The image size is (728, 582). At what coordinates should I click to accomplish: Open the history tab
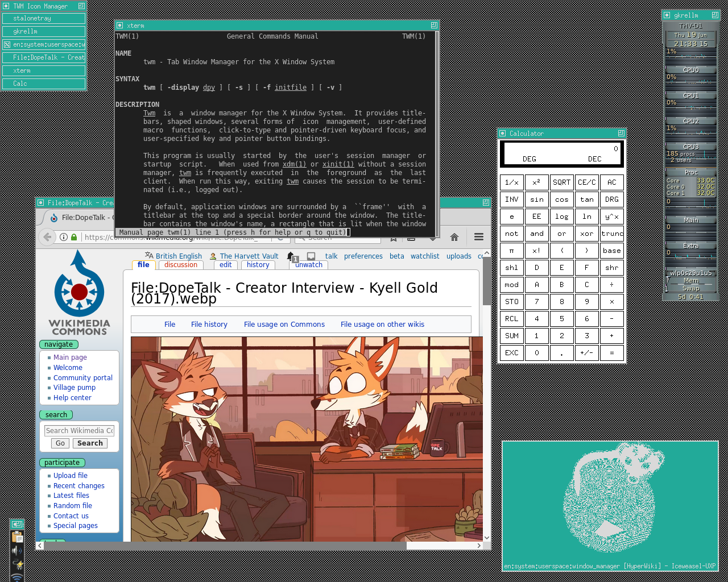(258, 265)
